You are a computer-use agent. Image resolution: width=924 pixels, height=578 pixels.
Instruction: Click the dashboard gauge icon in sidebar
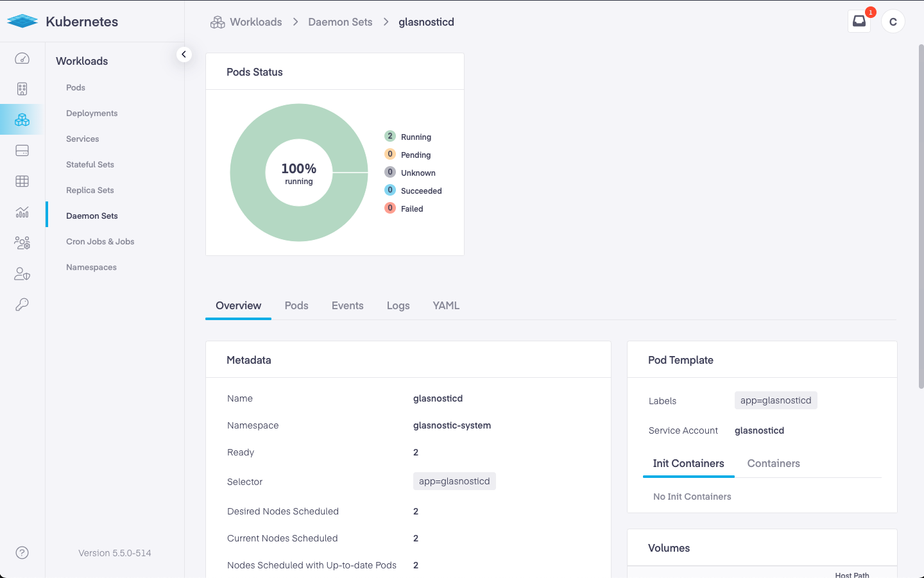pyautogui.click(x=22, y=58)
